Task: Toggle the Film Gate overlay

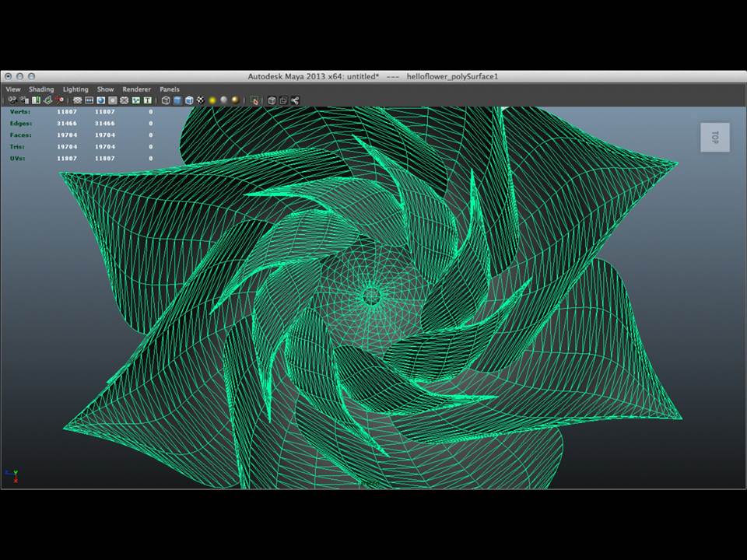Action: click(x=89, y=100)
